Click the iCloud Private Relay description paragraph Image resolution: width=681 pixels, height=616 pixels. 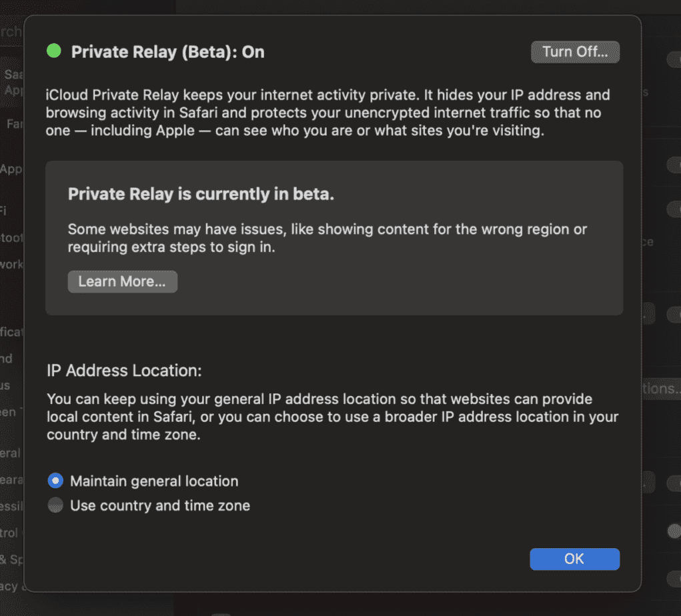click(328, 113)
